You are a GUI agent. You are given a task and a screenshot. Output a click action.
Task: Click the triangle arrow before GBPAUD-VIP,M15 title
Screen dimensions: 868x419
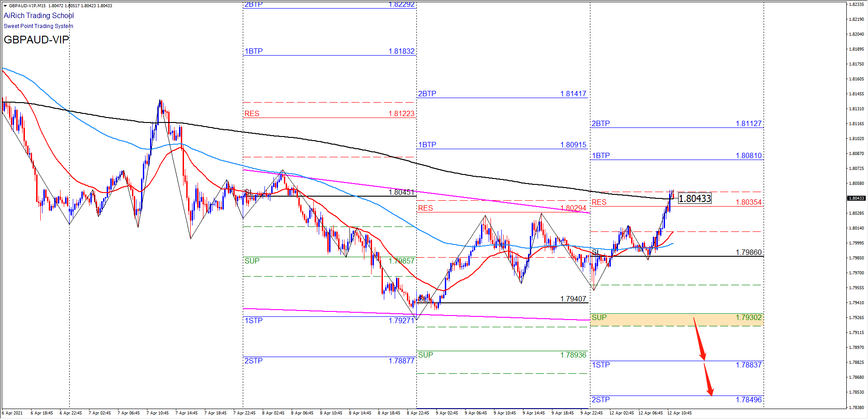(5, 6)
